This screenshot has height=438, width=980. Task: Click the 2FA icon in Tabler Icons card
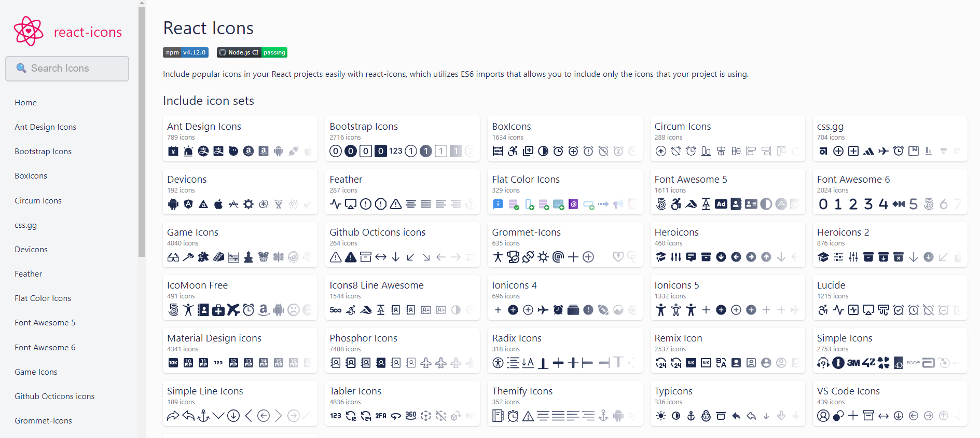coord(381,416)
